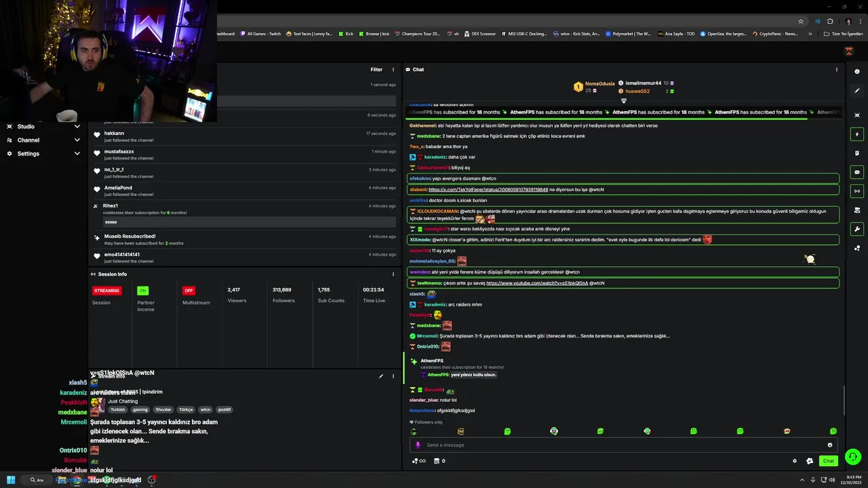The image size is (868, 488).
Task: Open the DEX Screener bookmark
Action: 479,34
